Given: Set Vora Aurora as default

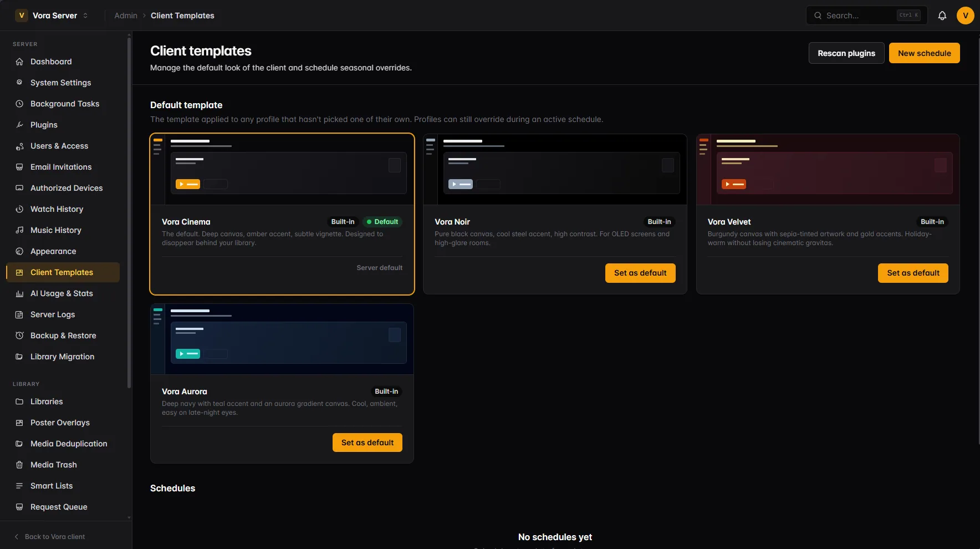Looking at the screenshot, I should click(367, 443).
